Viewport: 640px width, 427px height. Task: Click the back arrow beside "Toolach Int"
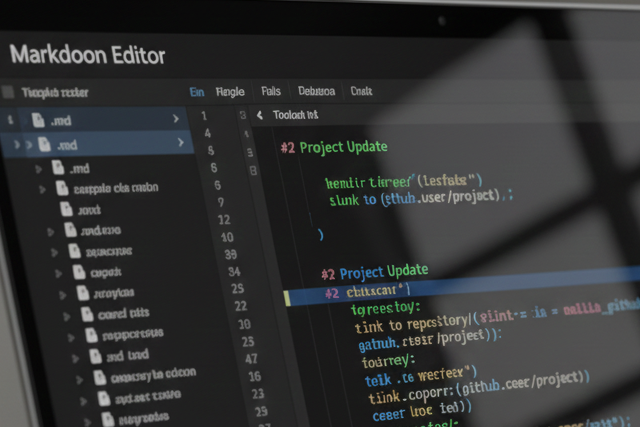point(260,116)
